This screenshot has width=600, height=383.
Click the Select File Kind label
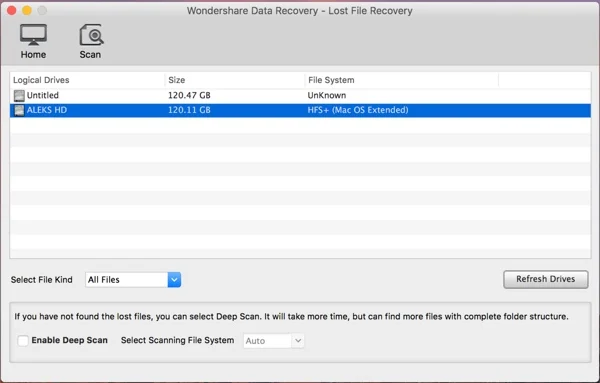(x=42, y=280)
